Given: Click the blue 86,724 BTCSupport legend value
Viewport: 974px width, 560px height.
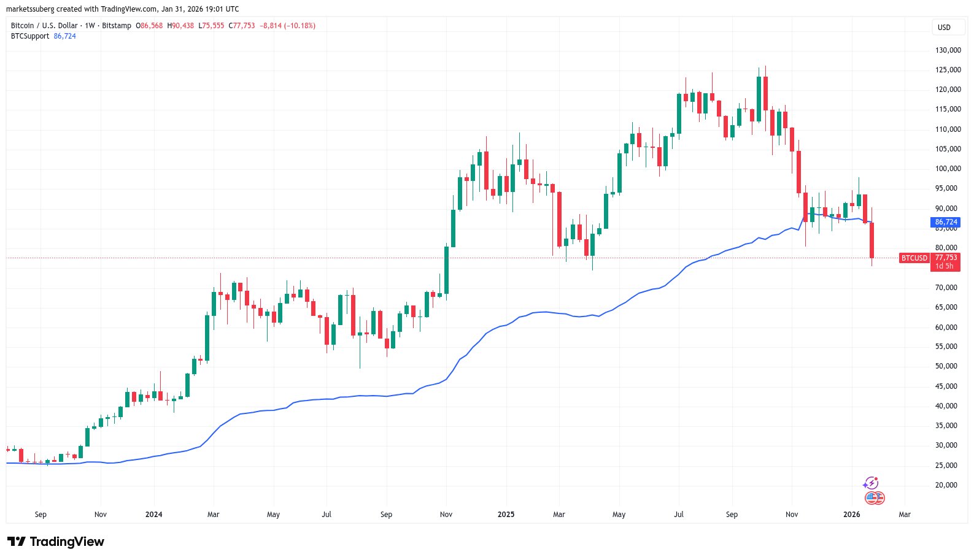Looking at the screenshot, I should pos(65,36).
